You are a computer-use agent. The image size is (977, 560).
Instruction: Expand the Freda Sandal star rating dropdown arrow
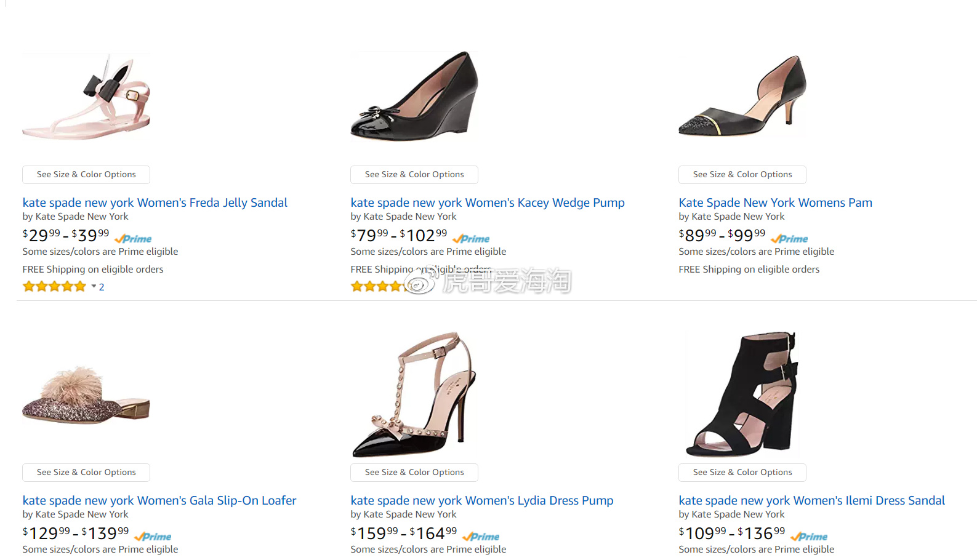coord(94,287)
